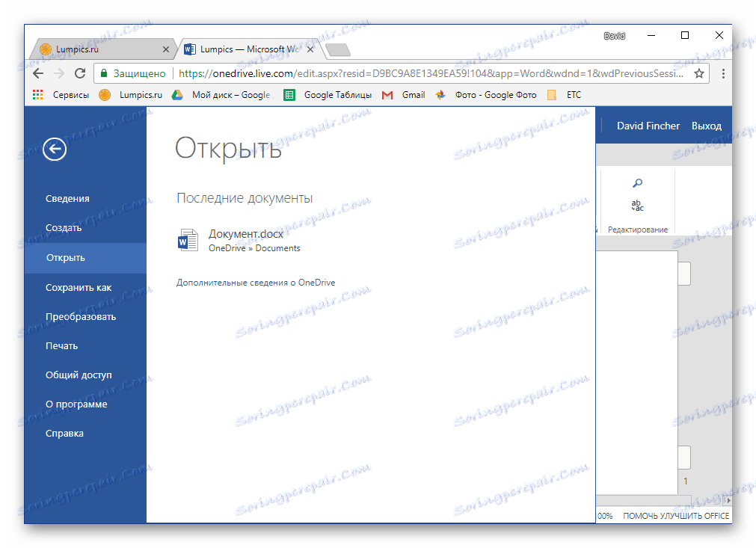The height and width of the screenshot is (548, 756).
Task: Close the Lumpics.ru browser tab
Action: click(166, 49)
